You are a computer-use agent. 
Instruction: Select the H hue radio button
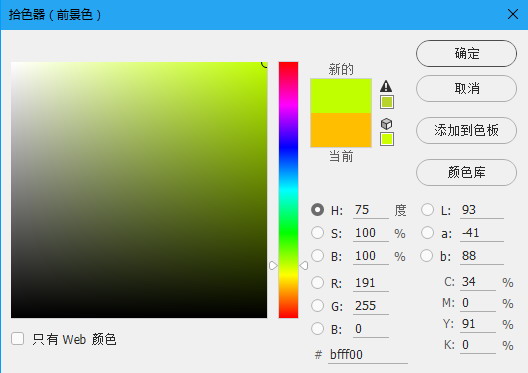point(318,209)
